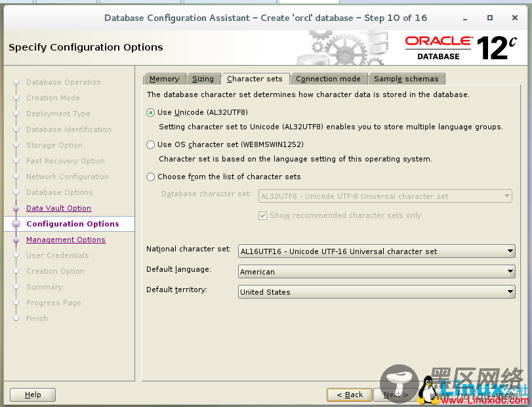Go back with the Back button

(350, 395)
